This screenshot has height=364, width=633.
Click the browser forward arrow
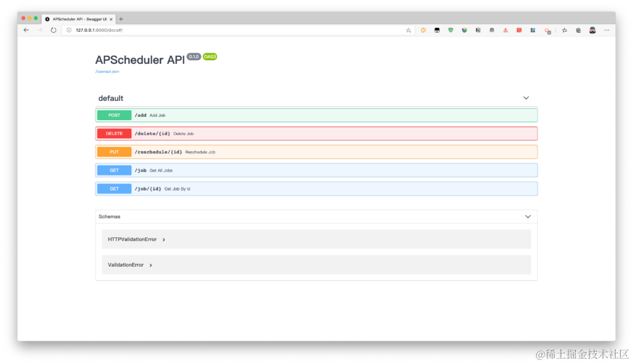click(40, 30)
